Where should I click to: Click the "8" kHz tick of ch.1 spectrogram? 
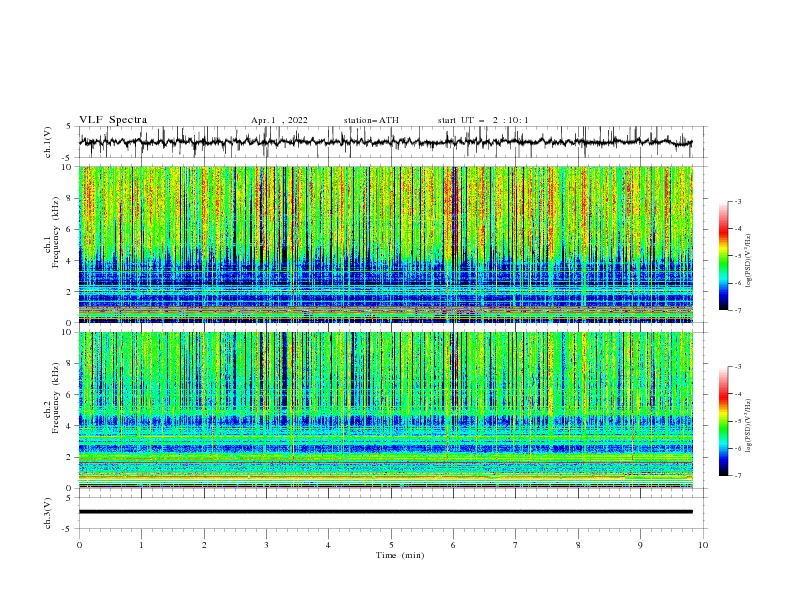[x=70, y=198]
